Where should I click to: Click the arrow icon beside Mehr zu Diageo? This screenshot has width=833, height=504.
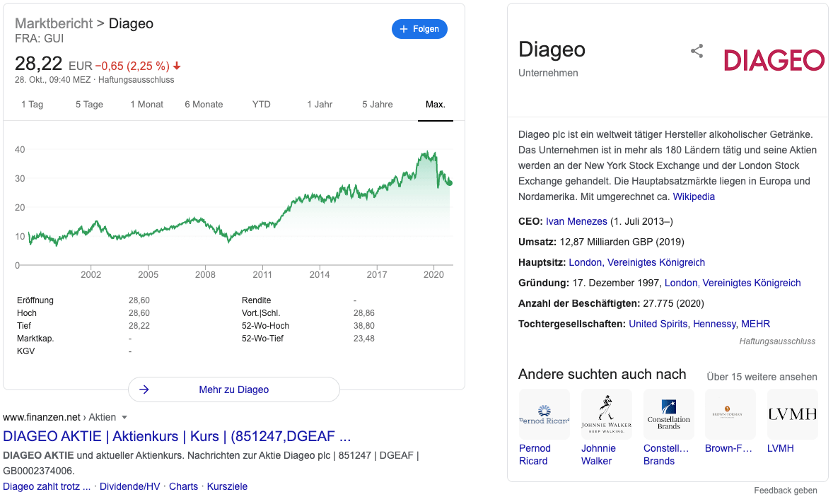point(144,389)
